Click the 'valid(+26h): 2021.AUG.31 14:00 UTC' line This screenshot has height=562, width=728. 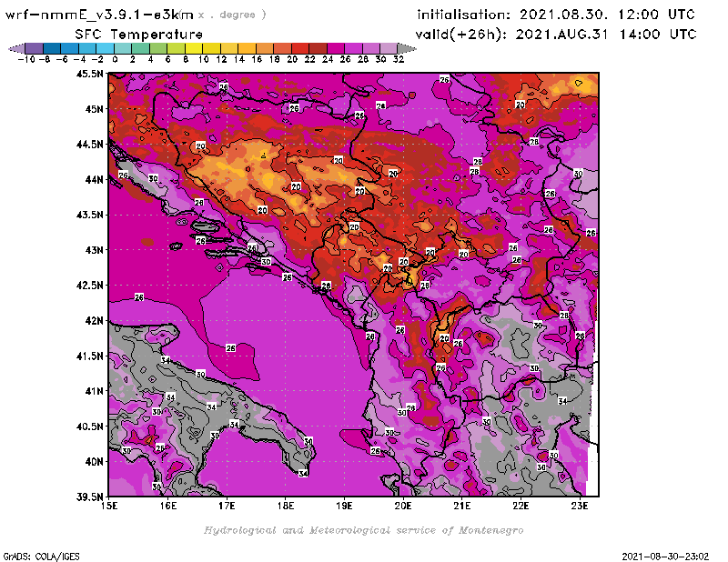point(556,35)
